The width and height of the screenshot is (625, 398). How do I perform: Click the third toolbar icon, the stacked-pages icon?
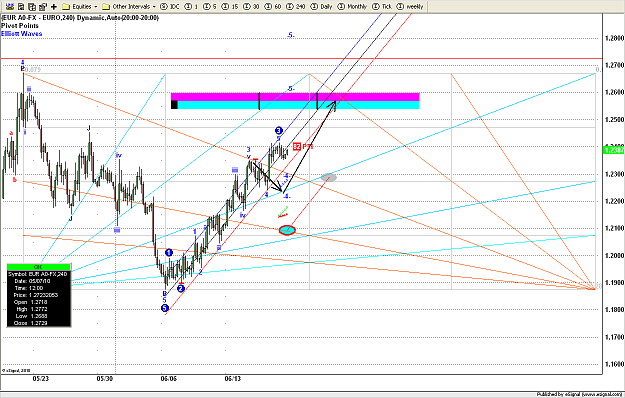(32, 6)
